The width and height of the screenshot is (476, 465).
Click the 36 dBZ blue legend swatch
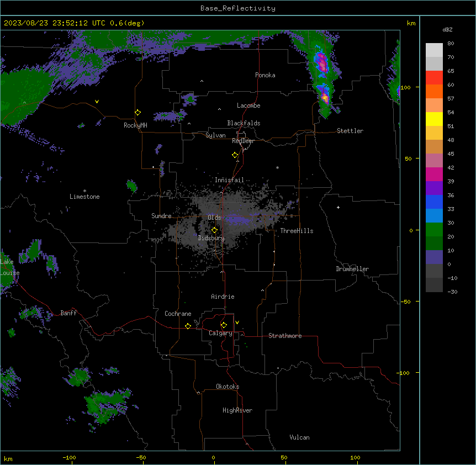[434, 202]
